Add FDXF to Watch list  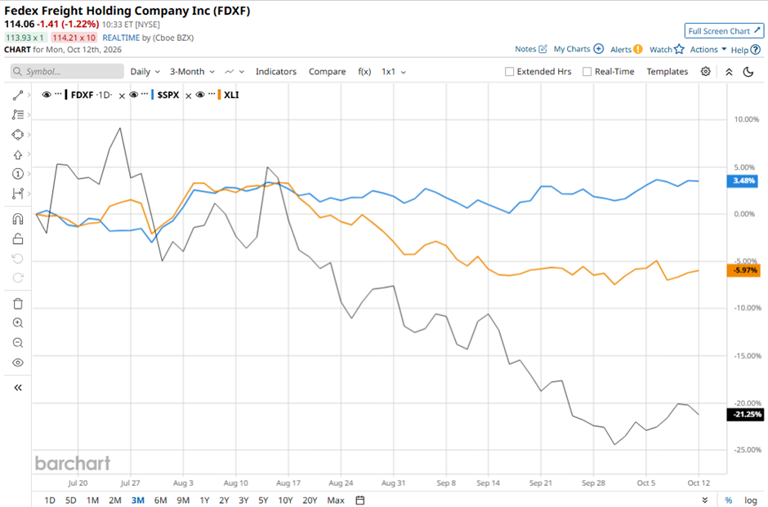coord(667,49)
